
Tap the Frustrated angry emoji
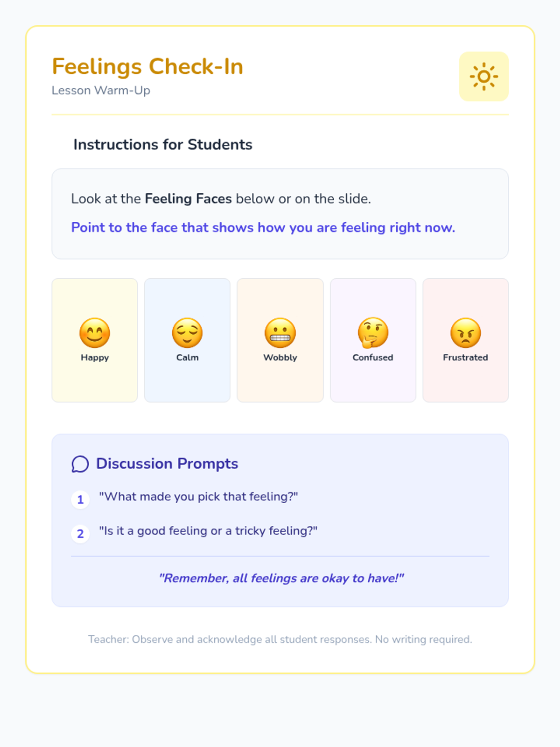point(465,333)
